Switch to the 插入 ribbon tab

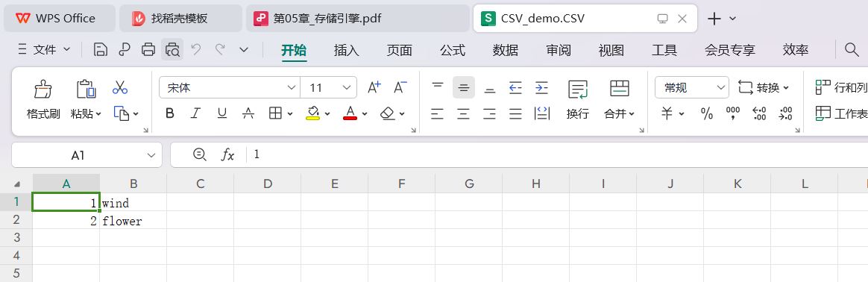pos(347,51)
